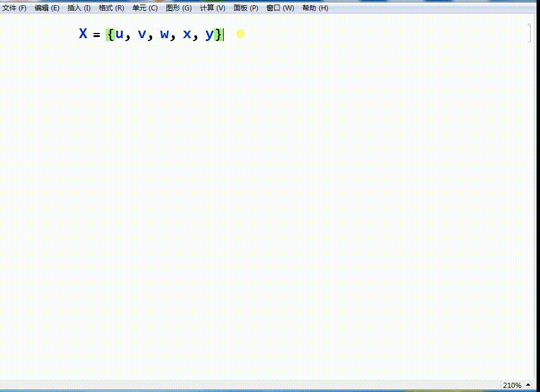The width and height of the screenshot is (540, 392).
Task: Click the element y in the list
Action: click(x=209, y=35)
